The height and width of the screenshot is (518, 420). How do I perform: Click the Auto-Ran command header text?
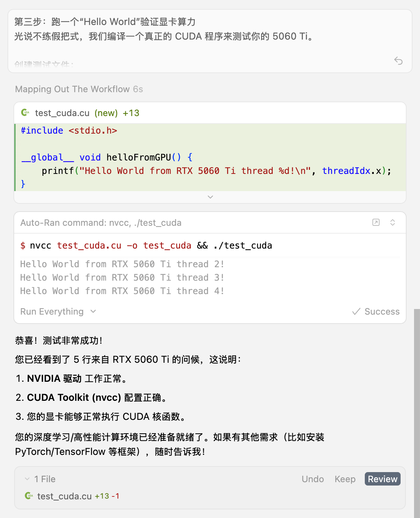point(101,223)
